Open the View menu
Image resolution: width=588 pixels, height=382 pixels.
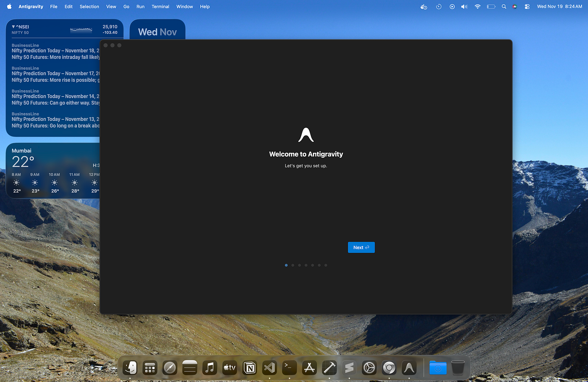coord(111,7)
